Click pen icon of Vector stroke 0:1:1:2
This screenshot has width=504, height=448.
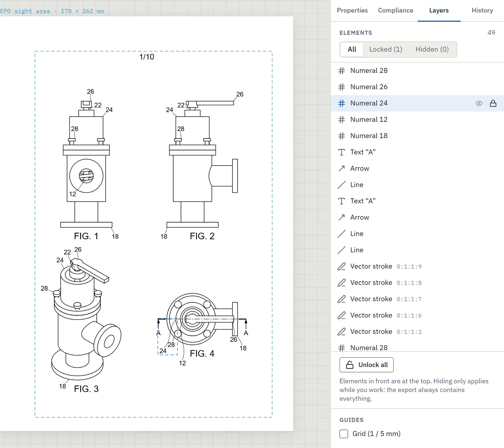pyautogui.click(x=341, y=332)
